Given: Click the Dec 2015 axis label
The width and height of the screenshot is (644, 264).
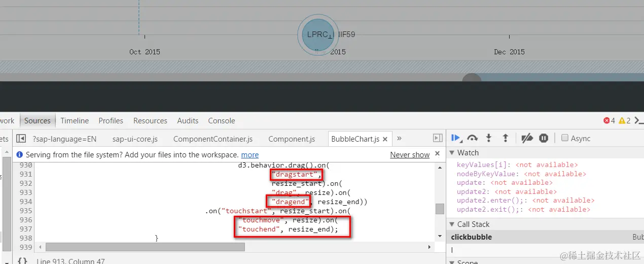Looking at the screenshot, I should (x=510, y=52).
